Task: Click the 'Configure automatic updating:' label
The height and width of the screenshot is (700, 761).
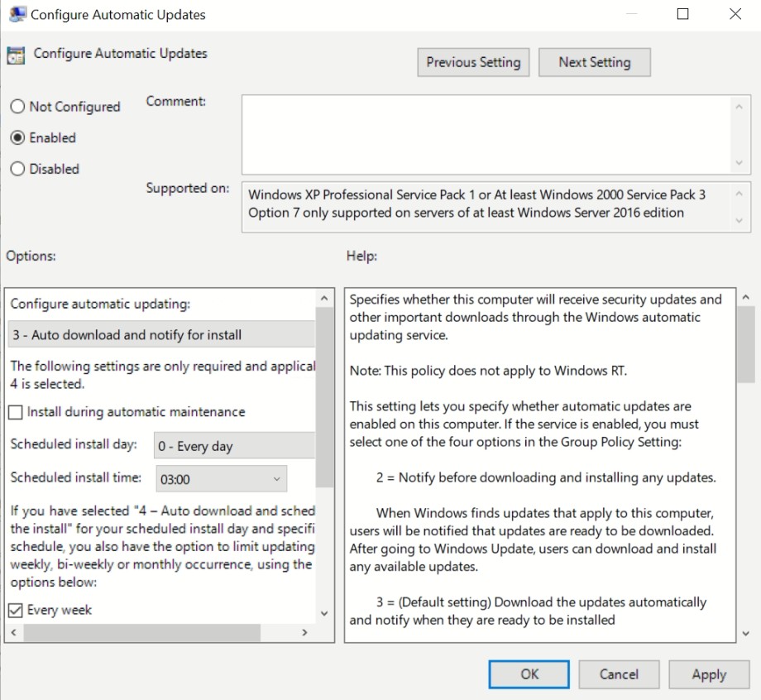Action: click(x=100, y=304)
